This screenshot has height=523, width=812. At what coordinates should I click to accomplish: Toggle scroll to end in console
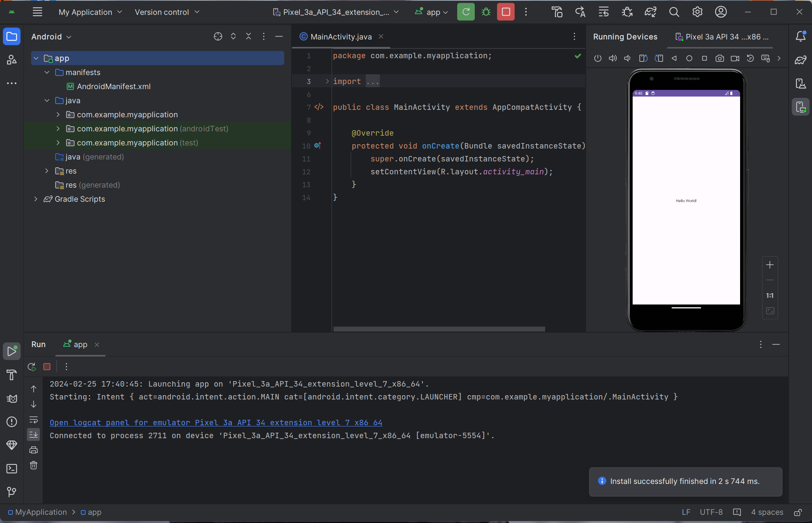click(34, 435)
